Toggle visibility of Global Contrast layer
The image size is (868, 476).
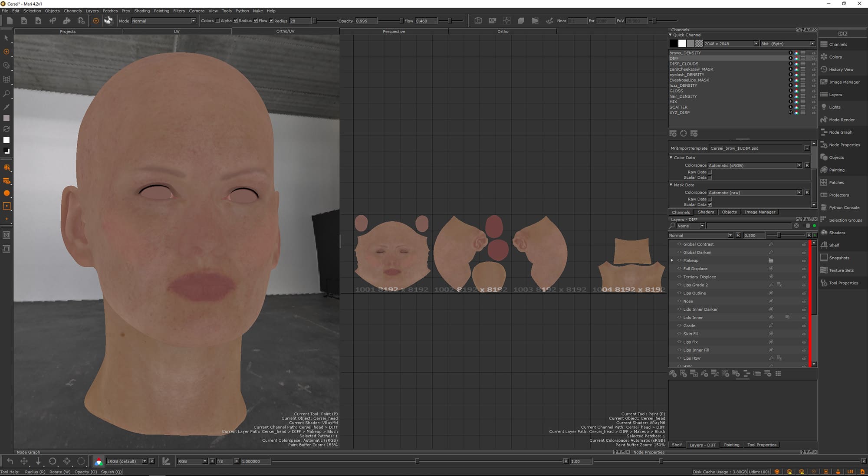pos(679,244)
